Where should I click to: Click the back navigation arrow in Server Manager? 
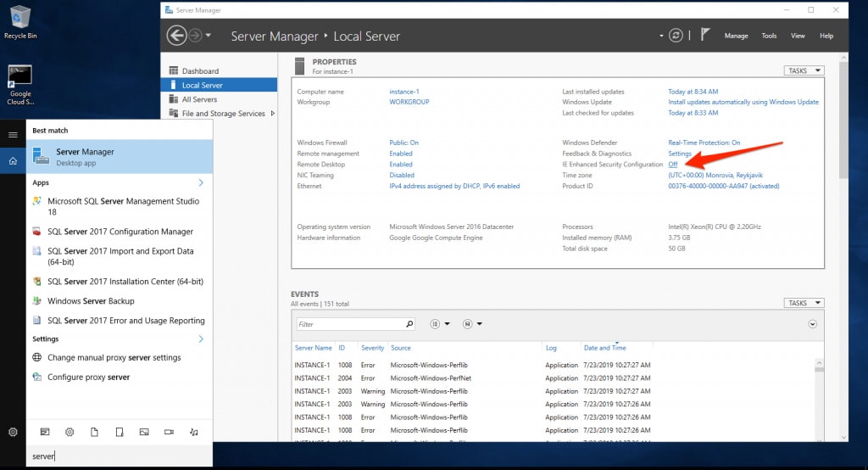[x=176, y=36]
